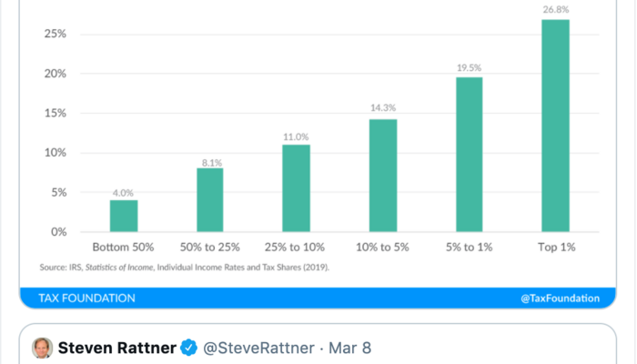The image size is (637, 364).
Task: Click the IRS source citation text
Action: point(184,268)
